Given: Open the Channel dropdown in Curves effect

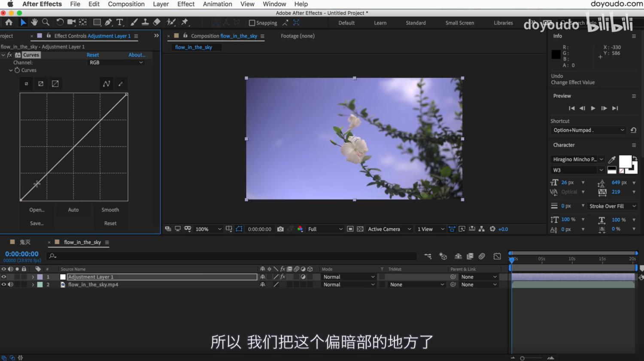Looking at the screenshot, I should point(116,62).
